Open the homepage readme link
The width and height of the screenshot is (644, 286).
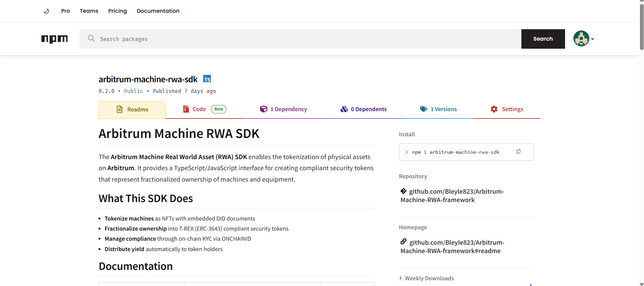coord(453,247)
